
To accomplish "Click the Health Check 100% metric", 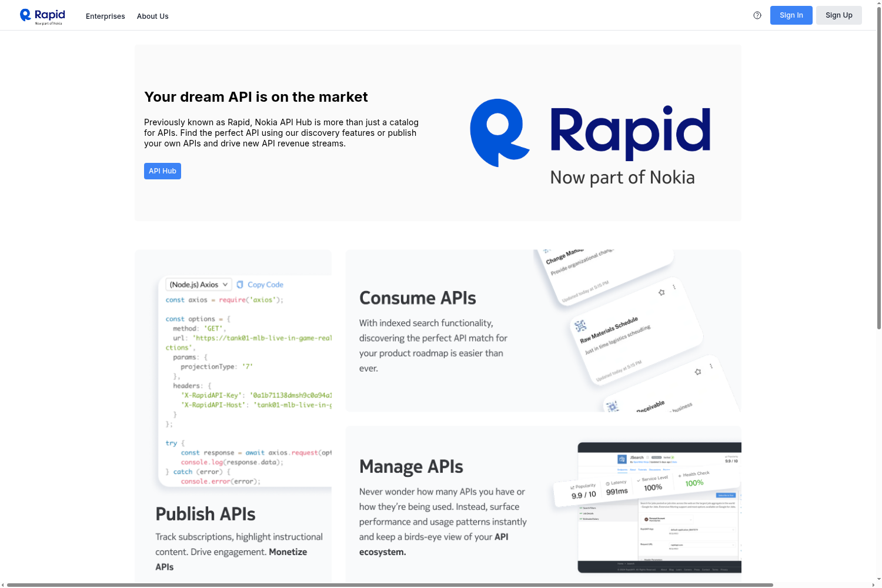I will (694, 479).
